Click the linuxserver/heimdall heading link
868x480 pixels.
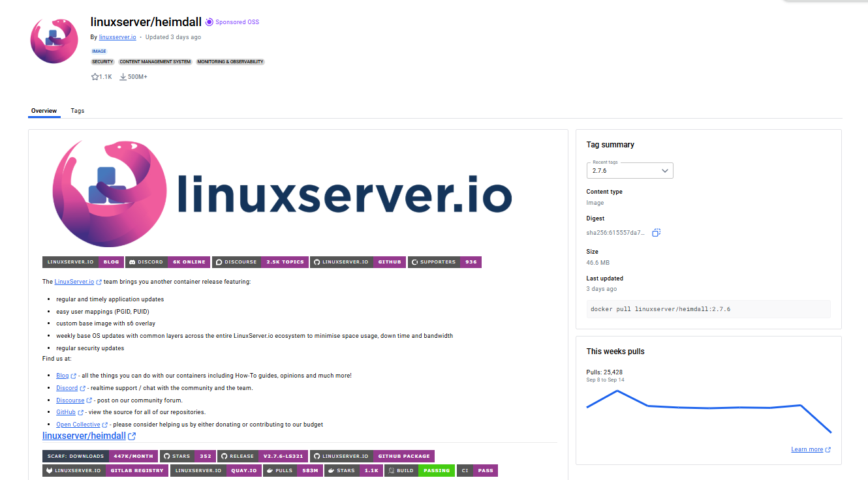click(x=84, y=436)
